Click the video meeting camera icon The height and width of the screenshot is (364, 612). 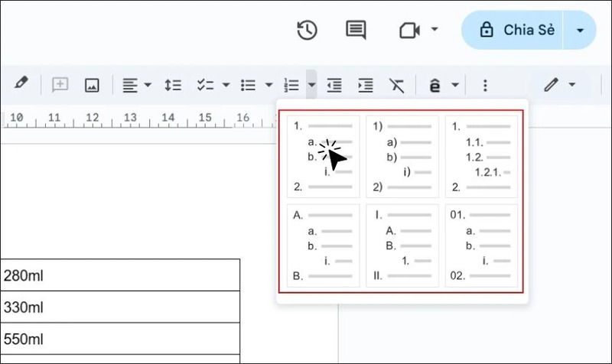click(x=410, y=31)
